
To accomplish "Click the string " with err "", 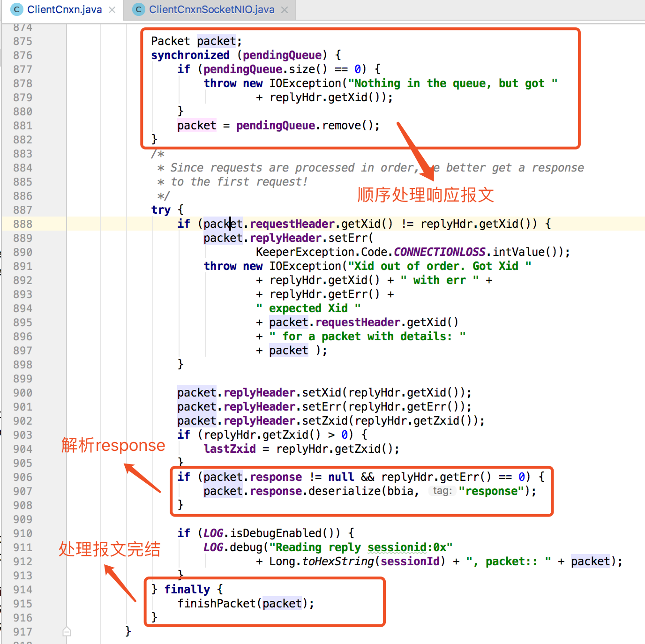I will pyautogui.click(x=440, y=280).
